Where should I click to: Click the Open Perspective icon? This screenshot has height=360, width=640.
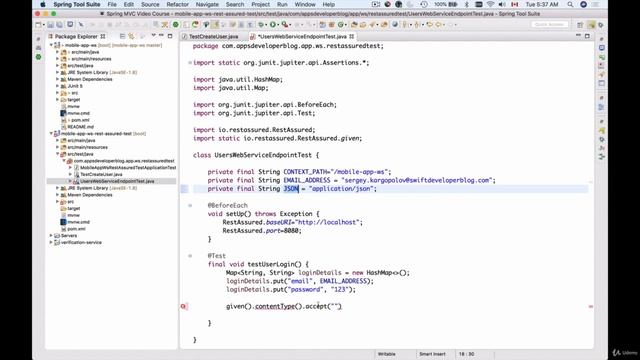(580, 25)
